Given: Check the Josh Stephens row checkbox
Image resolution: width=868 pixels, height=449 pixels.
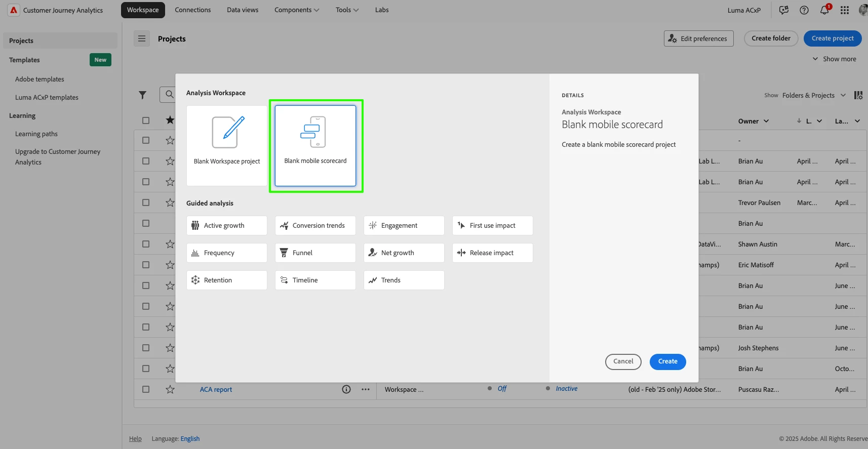Looking at the screenshot, I should coord(146,348).
